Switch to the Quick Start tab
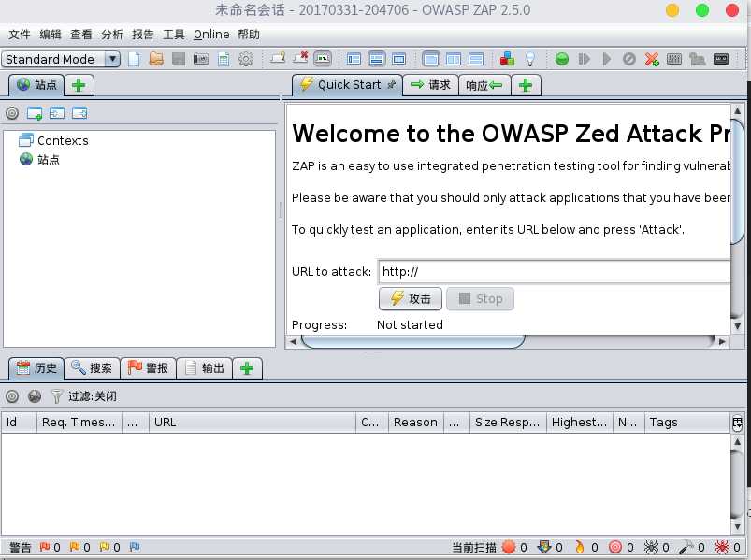751x560 pixels. [347, 85]
